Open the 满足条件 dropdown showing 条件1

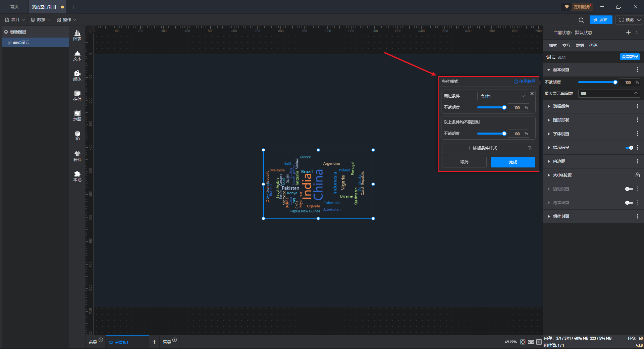502,96
